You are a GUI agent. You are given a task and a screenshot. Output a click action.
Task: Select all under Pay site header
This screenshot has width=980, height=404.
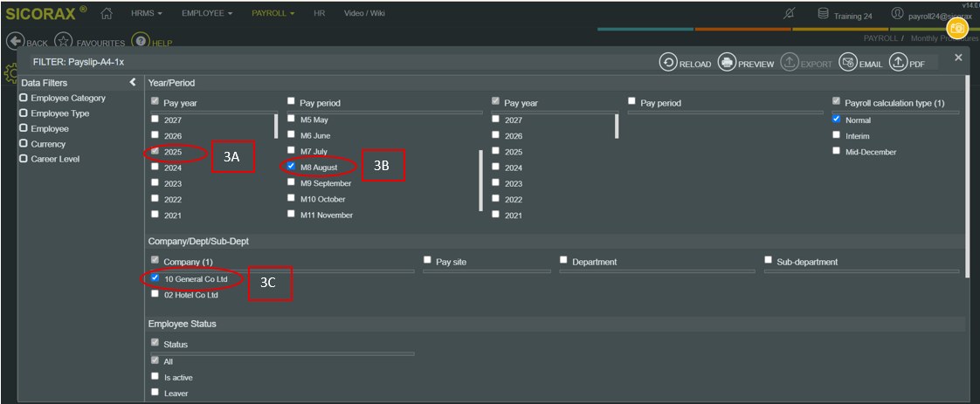click(x=427, y=260)
